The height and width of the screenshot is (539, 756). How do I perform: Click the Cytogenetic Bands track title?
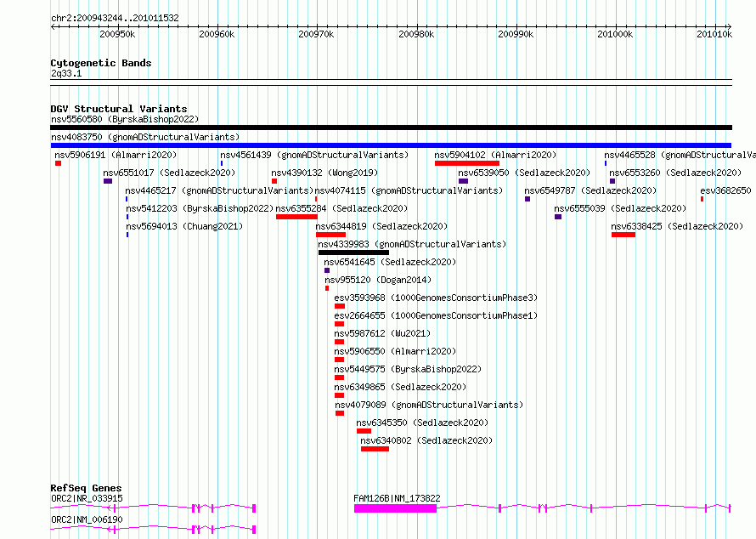(101, 63)
